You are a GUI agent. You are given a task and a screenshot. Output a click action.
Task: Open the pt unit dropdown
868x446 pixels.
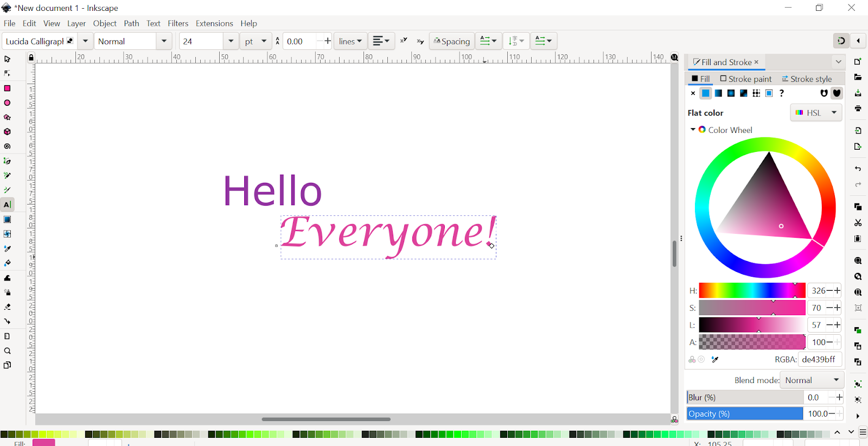[256, 41]
